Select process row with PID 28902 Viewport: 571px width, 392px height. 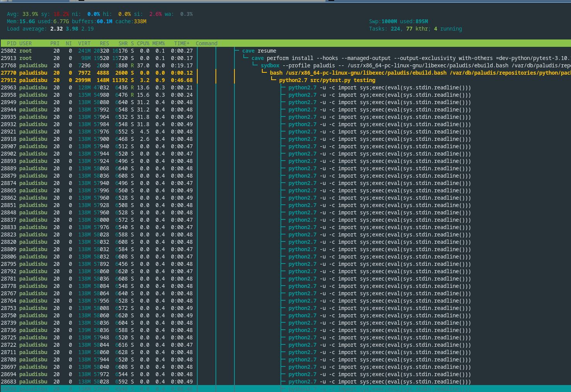(285, 154)
